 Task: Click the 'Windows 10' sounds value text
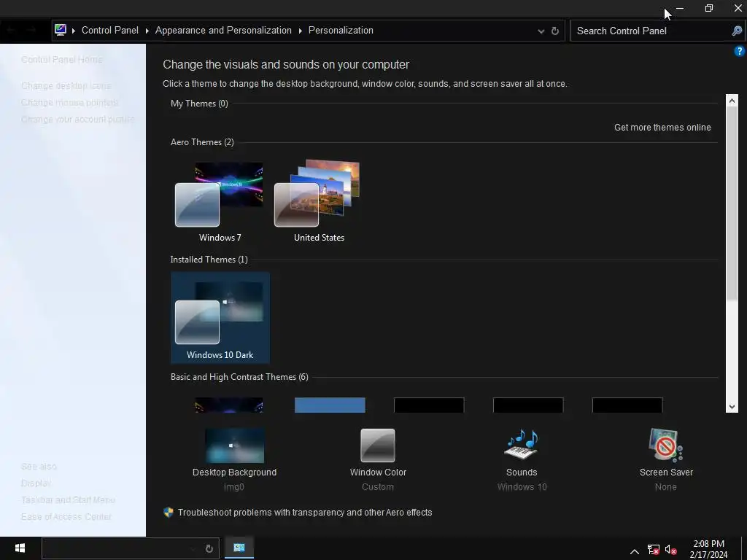click(522, 487)
